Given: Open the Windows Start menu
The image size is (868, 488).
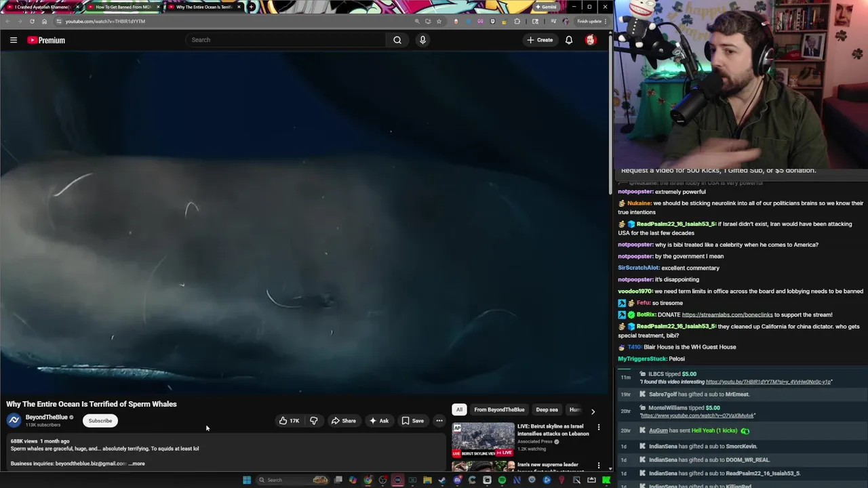Looking at the screenshot, I should pos(247,480).
